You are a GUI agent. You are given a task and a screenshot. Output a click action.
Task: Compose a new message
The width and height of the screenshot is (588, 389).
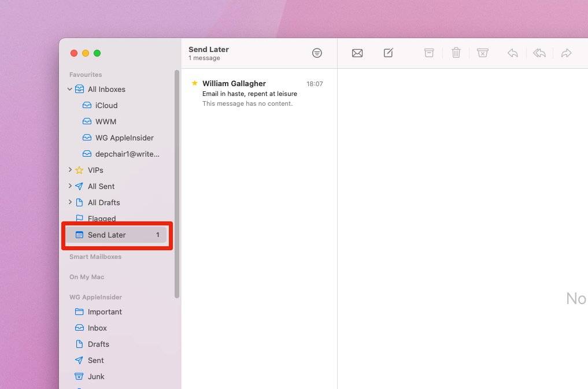tap(389, 53)
